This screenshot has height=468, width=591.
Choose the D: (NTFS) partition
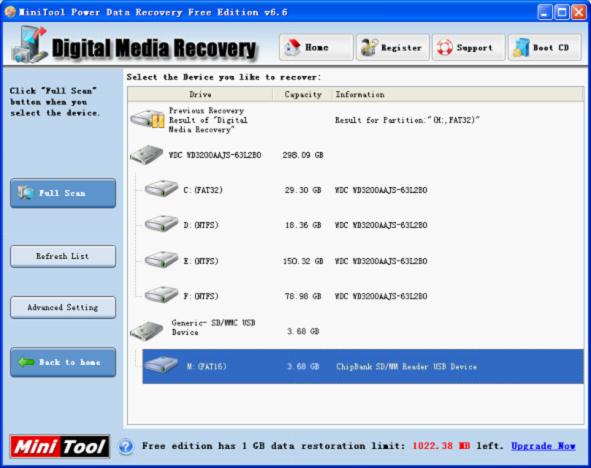201,225
